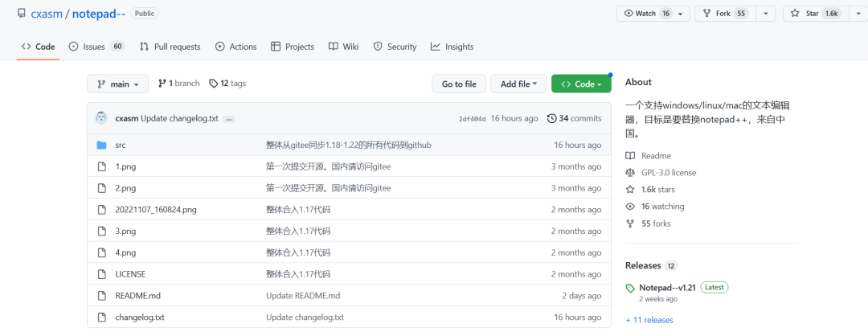
Task: Click the Go to file button
Action: pyautogui.click(x=459, y=84)
